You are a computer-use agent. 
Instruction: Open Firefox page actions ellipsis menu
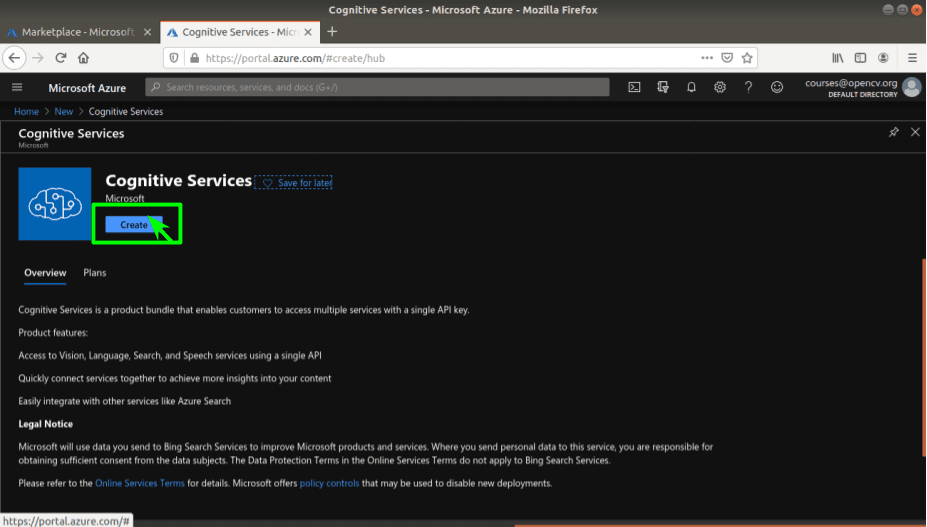[x=707, y=58]
